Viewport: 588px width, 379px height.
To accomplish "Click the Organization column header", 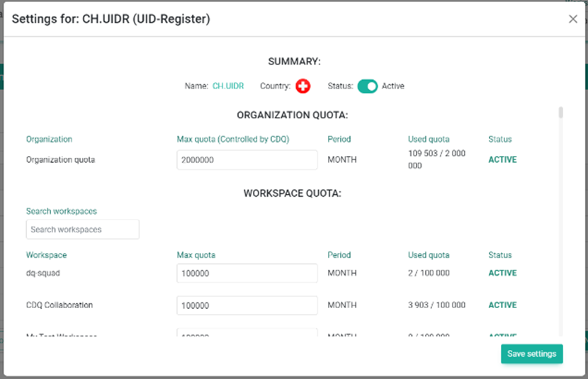I will pos(49,139).
